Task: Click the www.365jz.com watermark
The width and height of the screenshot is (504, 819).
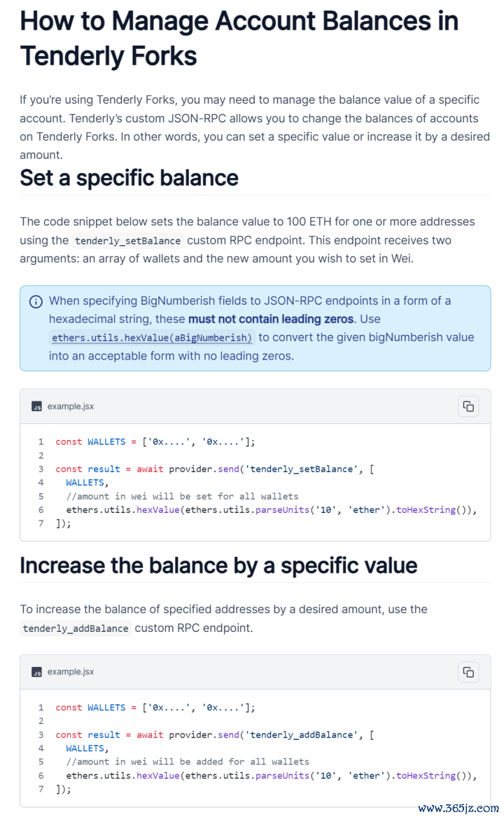Action: click(x=458, y=808)
